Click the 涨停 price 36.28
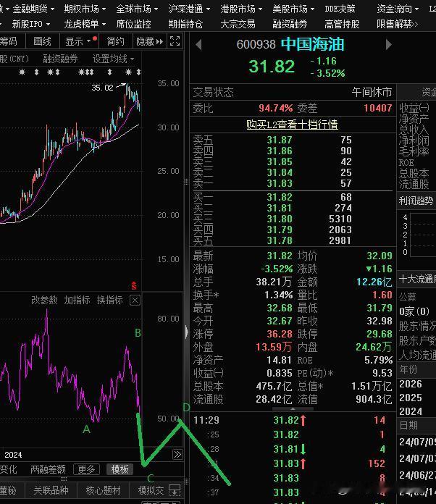This screenshot has width=436, height=504. point(280,334)
